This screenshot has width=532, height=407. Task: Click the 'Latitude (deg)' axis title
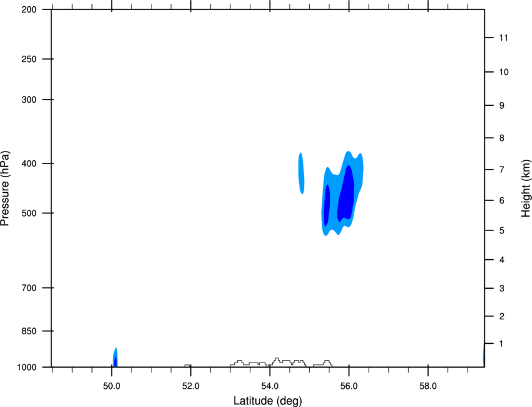[268, 401]
